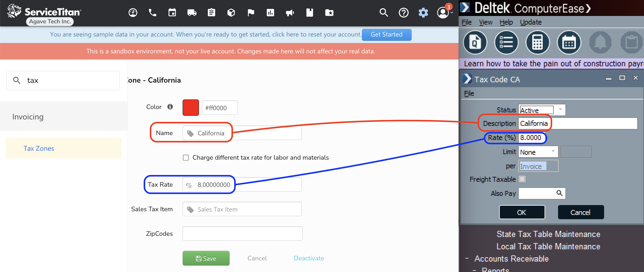Screen dimensions: 644x272
Task: Click the Deltek clipboard toolbar icon
Action: pos(632,42)
